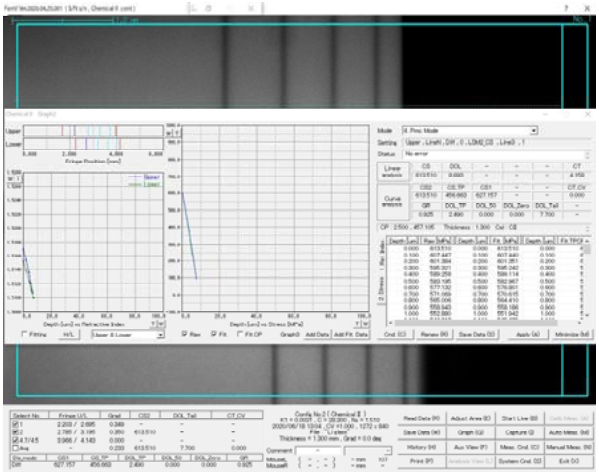The width and height of the screenshot is (599, 472).
Task: Open the Comment dropdown field
Action: pyautogui.click(x=387, y=451)
